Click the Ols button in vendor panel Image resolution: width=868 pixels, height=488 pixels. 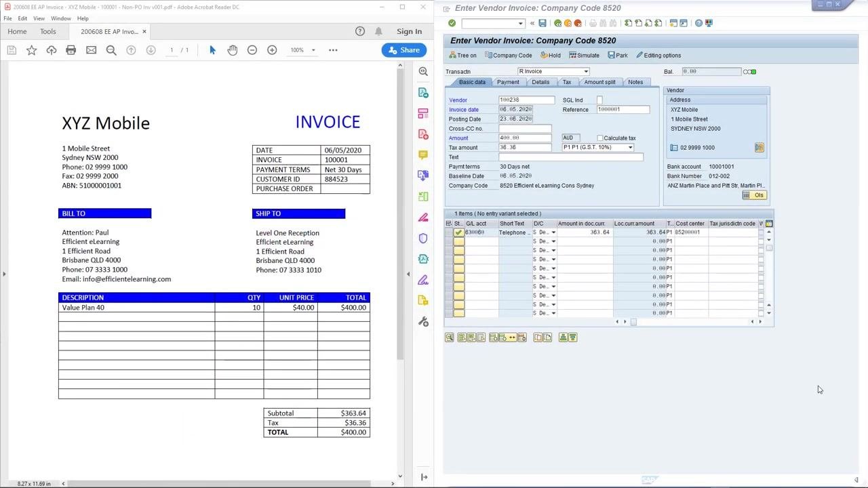pyautogui.click(x=754, y=195)
